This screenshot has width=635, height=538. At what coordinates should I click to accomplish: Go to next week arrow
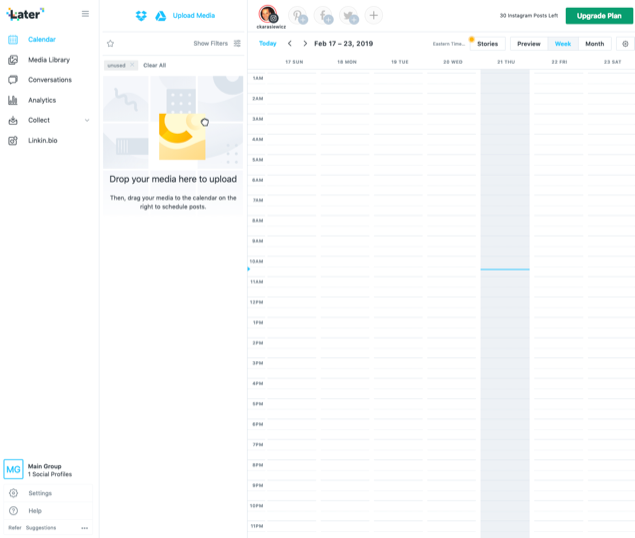[x=305, y=43]
